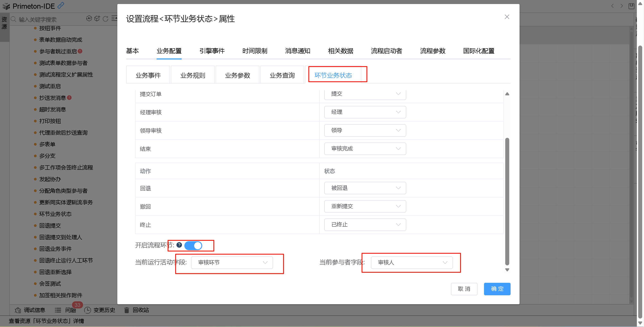Click the AI assistant icon in the resource toolbar

pyautogui.click(x=89, y=19)
